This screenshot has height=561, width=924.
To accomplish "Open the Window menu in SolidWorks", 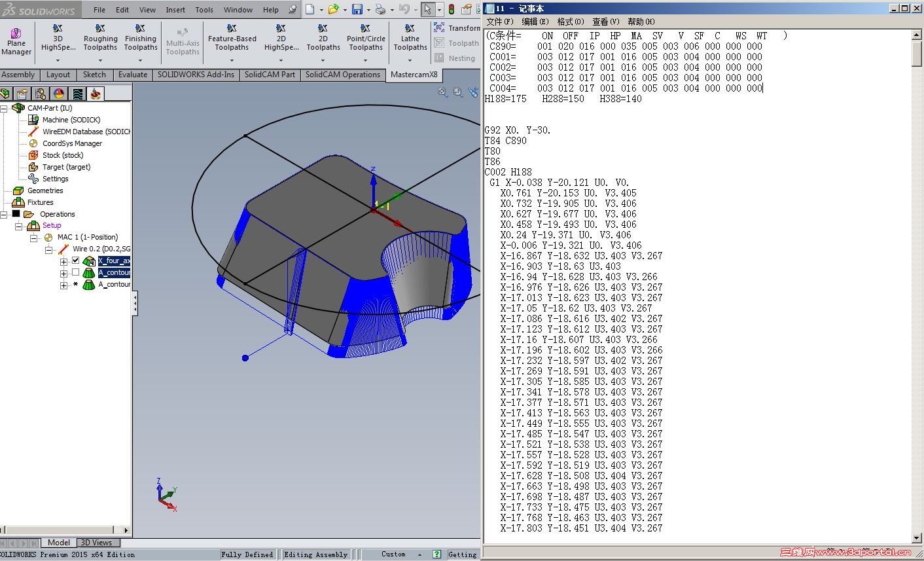I will click(x=238, y=10).
